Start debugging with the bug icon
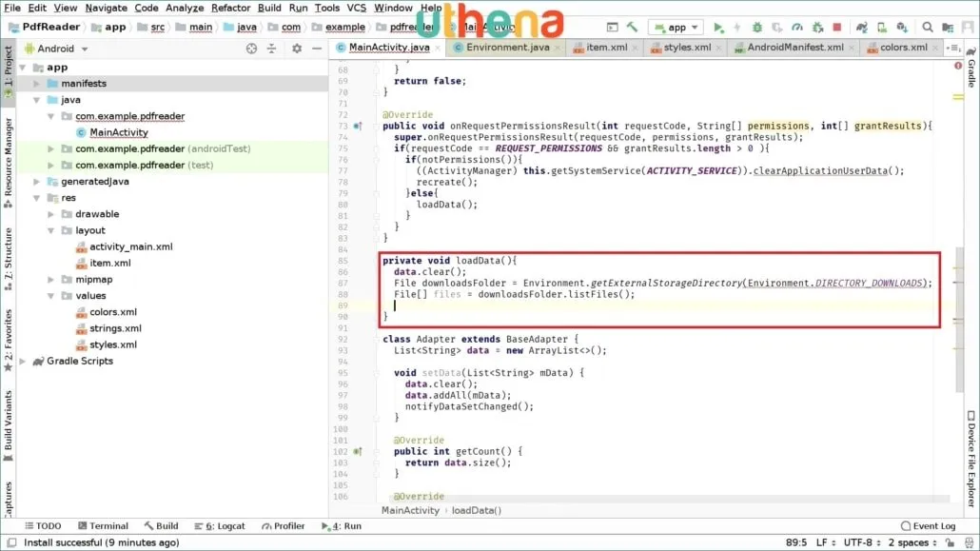Screen dimensions: 980x551 point(756,28)
